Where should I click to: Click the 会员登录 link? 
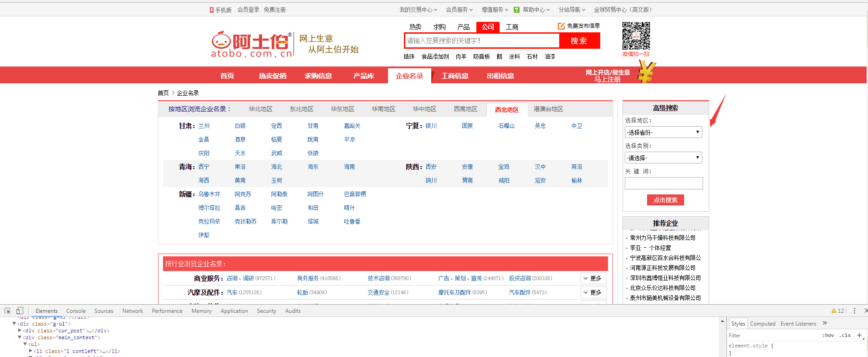tap(248, 10)
